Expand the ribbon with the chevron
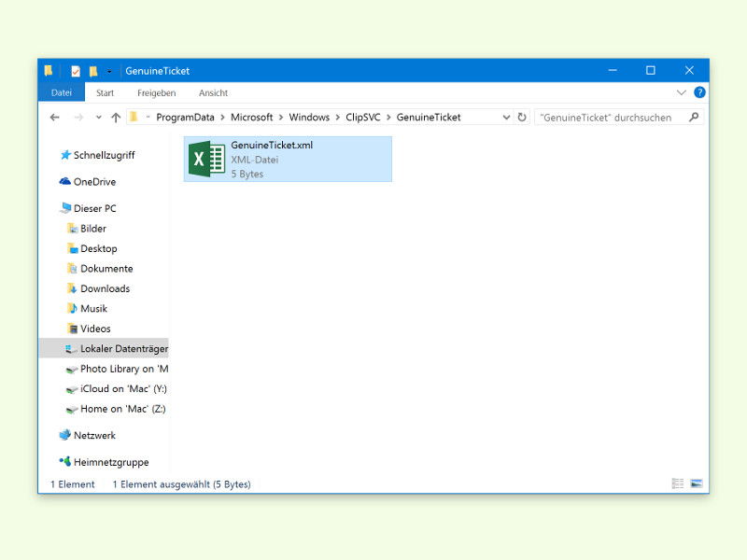Image resolution: width=747 pixels, height=560 pixels. (x=682, y=92)
